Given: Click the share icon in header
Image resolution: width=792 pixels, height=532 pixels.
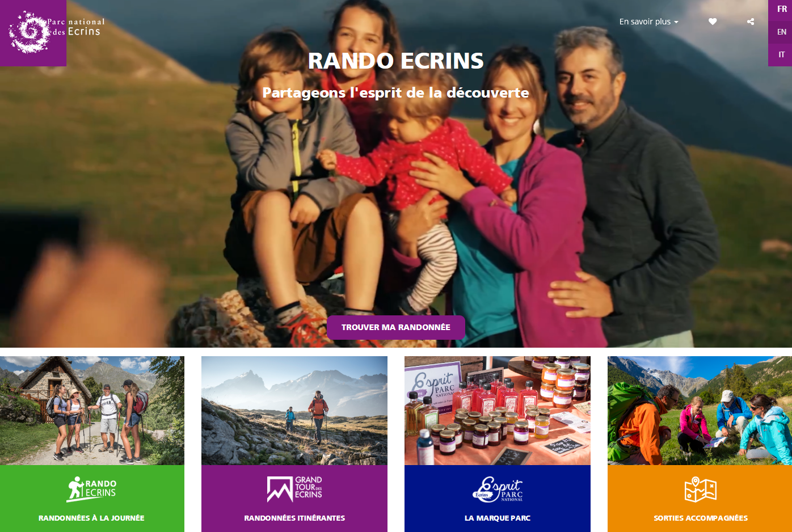Looking at the screenshot, I should click(x=751, y=22).
